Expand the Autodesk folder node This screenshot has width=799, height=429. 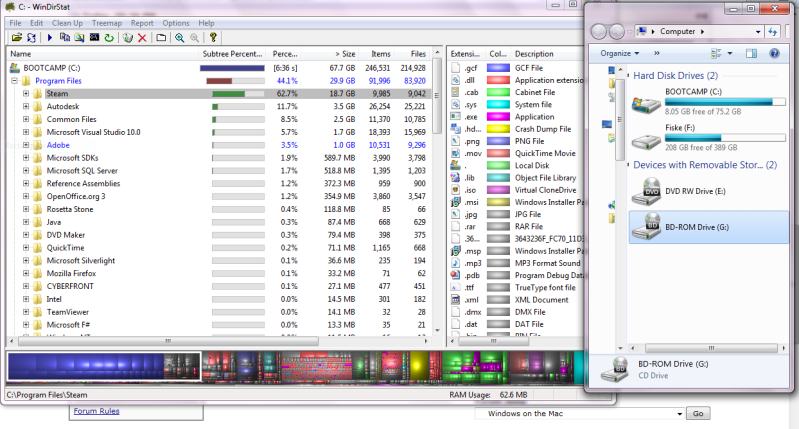coord(26,106)
